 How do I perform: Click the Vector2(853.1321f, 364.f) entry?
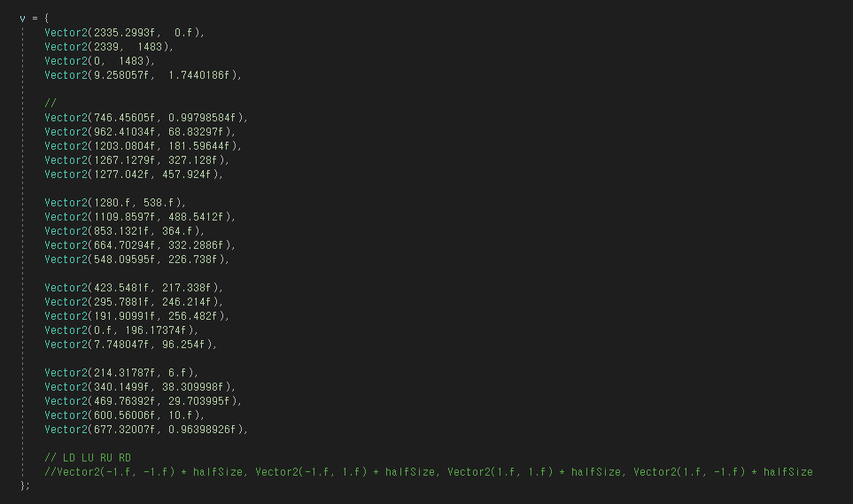click(124, 231)
